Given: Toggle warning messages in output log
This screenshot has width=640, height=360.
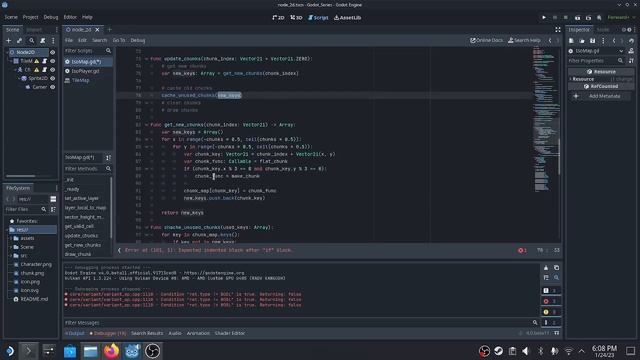Looking at the screenshot, I should click(x=550, y=312).
